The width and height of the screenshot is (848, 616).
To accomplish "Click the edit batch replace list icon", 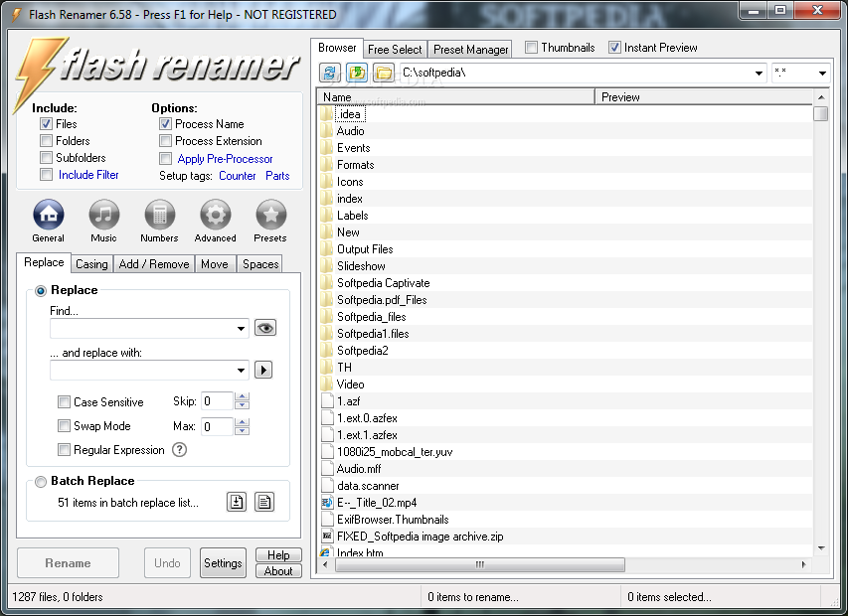I will (264, 502).
